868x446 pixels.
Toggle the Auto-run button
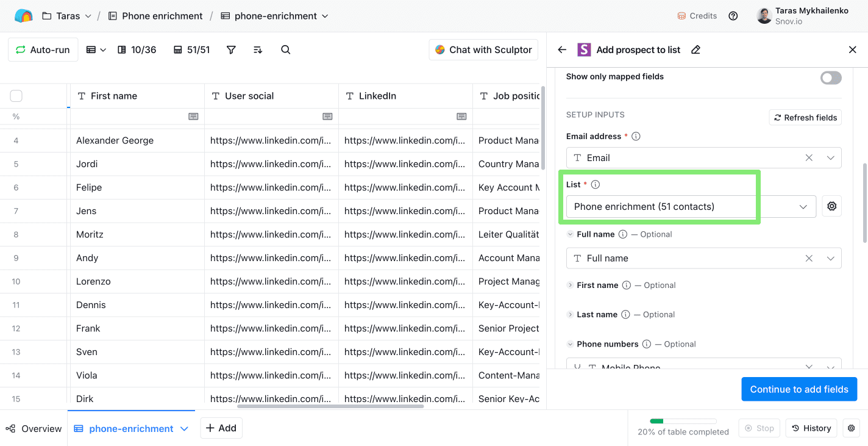[x=43, y=50]
